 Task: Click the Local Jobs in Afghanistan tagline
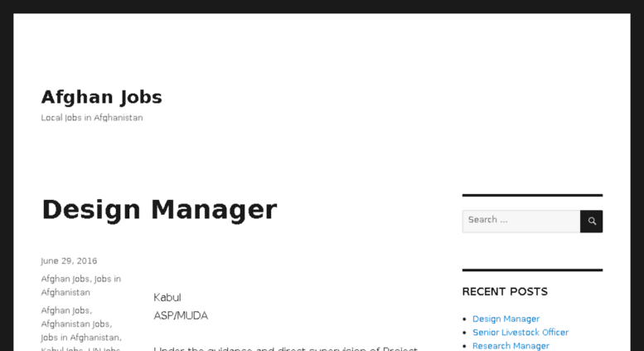tap(92, 118)
